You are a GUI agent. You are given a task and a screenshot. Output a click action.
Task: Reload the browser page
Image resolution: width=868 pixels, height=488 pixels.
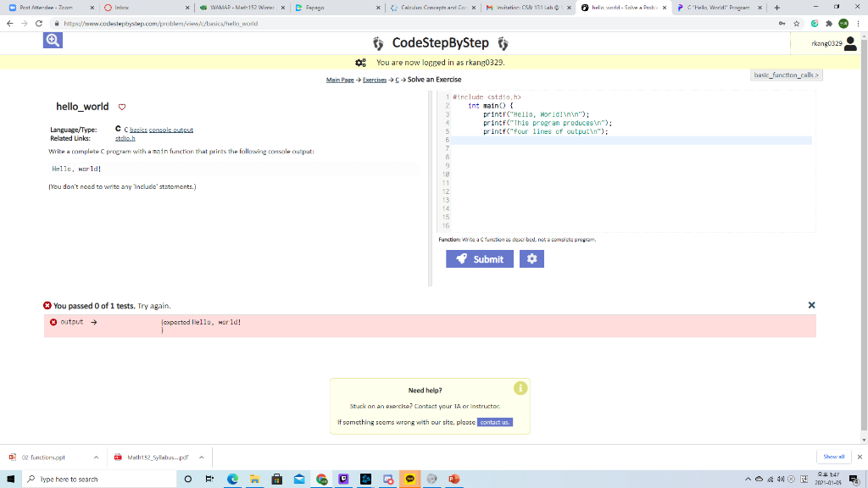click(x=39, y=23)
